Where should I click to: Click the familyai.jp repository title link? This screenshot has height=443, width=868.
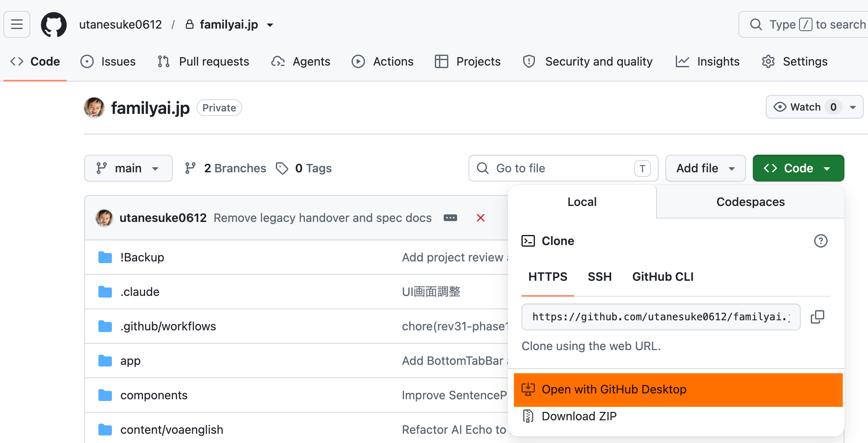pos(151,108)
